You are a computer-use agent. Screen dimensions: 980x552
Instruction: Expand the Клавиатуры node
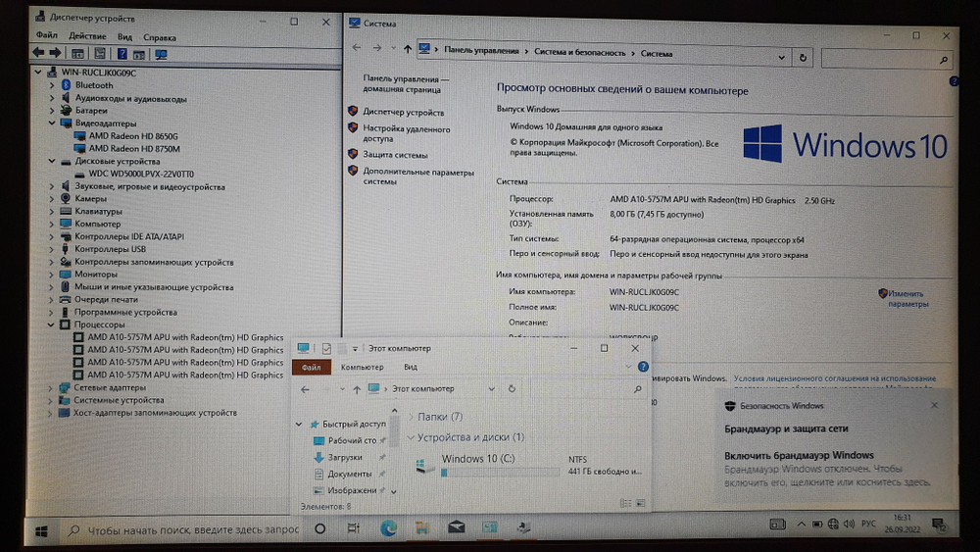click(52, 212)
